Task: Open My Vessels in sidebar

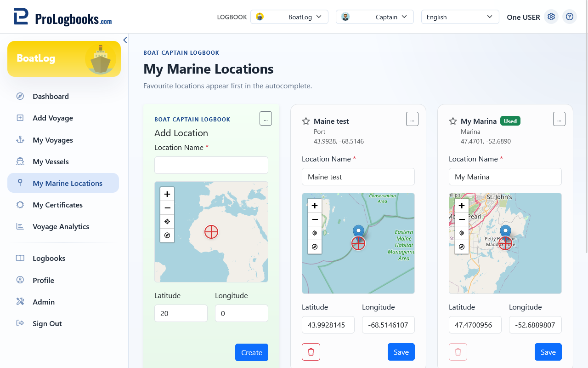Action: pos(63,161)
